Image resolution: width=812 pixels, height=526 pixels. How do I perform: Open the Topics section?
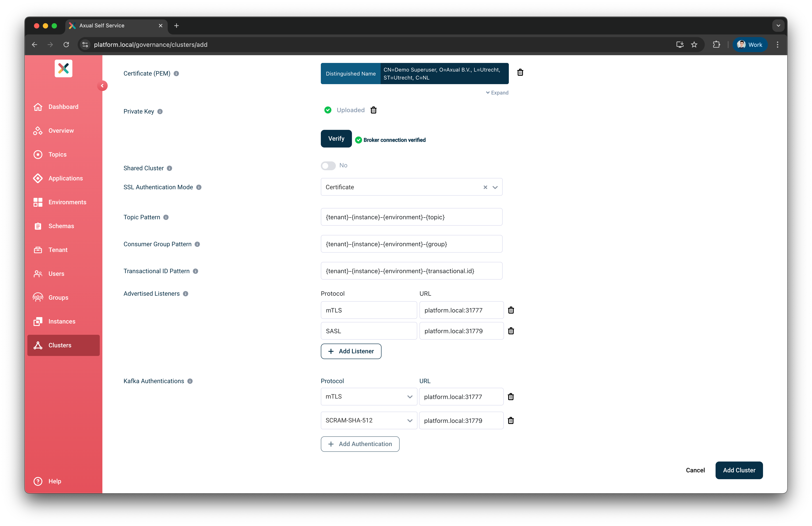coord(57,154)
